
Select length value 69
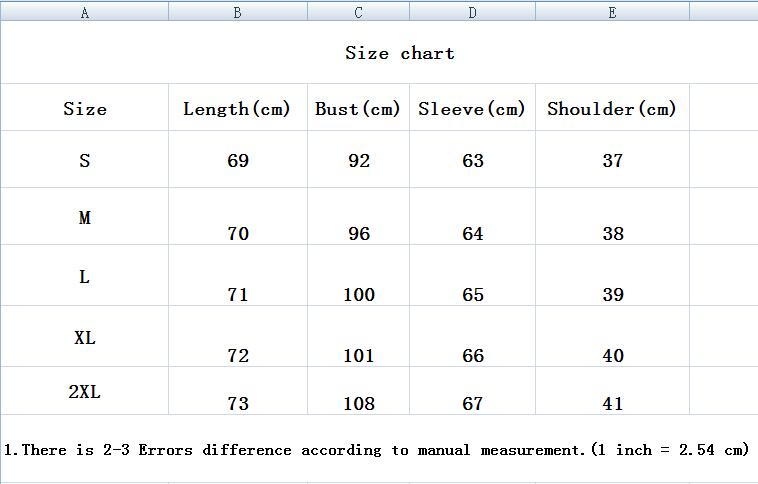[238, 161]
